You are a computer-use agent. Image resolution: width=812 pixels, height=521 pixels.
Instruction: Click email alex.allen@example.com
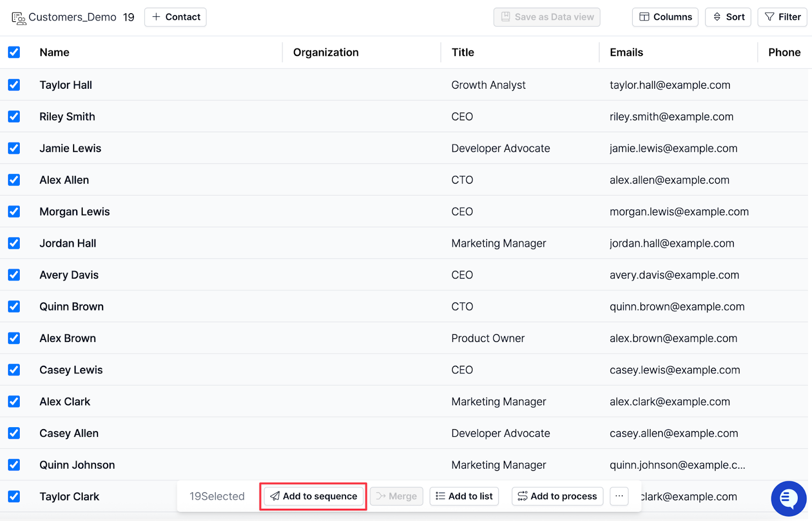click(x=669, y=180)
